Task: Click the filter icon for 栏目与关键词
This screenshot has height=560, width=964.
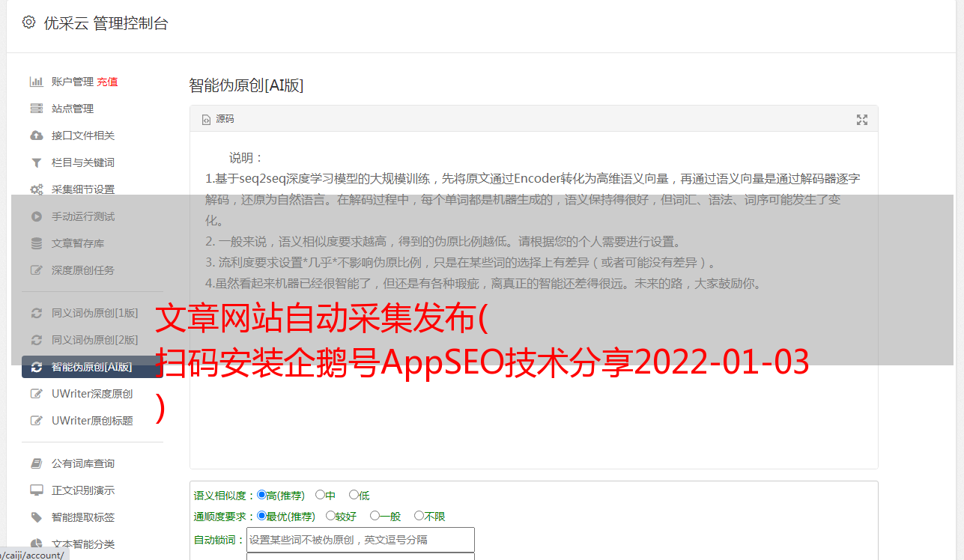Action: pos(36,162)
